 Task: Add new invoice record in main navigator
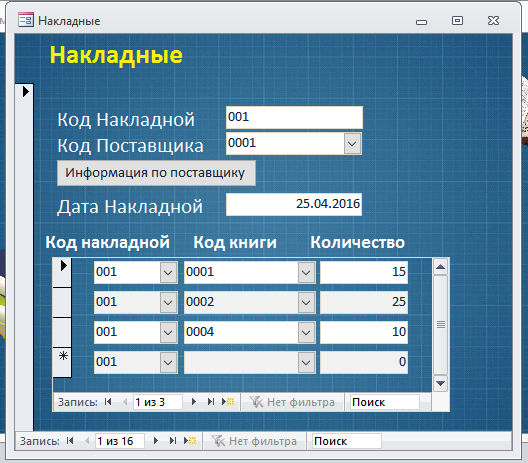pos(190,441)
